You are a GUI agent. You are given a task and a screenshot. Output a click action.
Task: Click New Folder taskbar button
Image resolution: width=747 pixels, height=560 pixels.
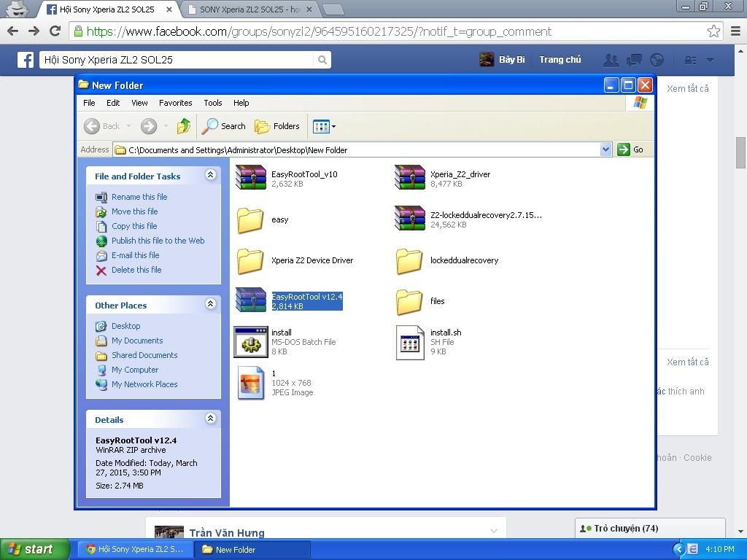click(x=252, y=550)
